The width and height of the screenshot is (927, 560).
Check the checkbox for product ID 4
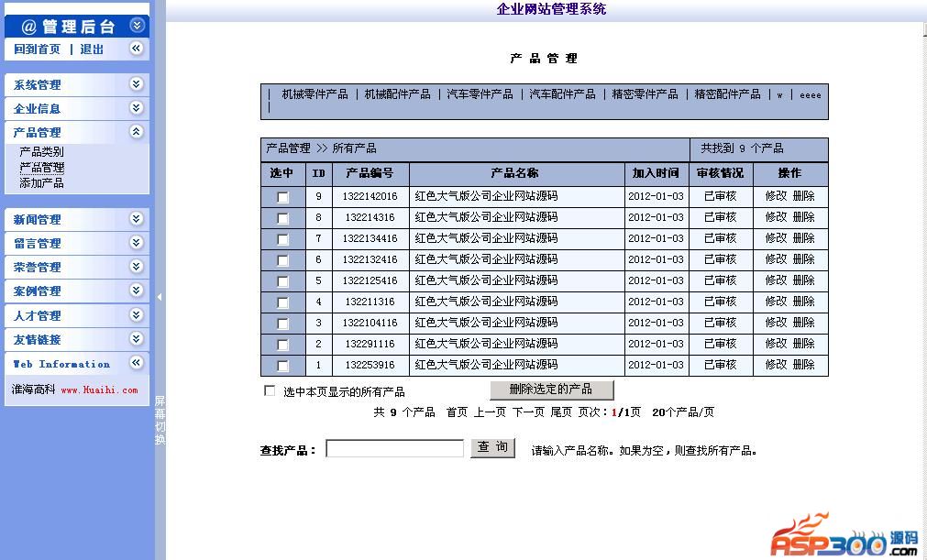[283, 302]
